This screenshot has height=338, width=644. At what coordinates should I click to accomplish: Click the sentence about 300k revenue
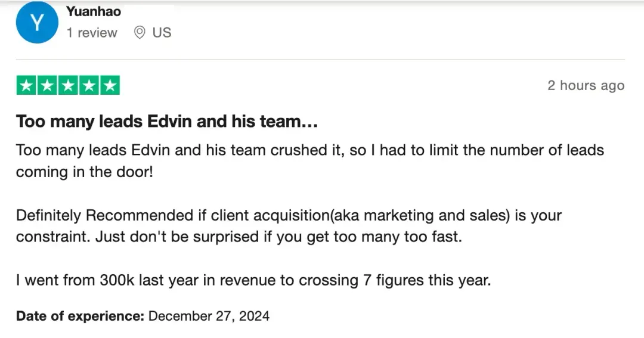tap(253, 280)
